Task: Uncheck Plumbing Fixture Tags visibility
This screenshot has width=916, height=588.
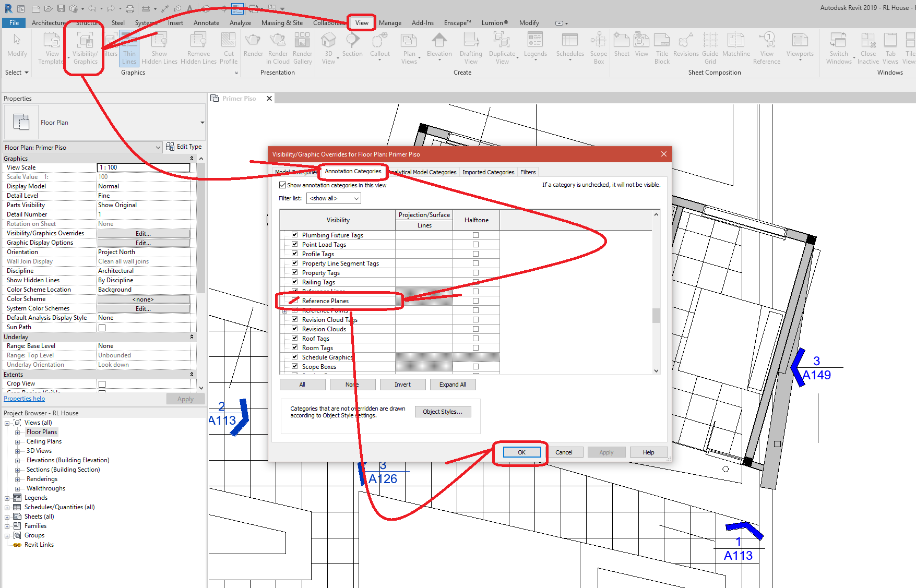Action: click(x=294, y=235)
